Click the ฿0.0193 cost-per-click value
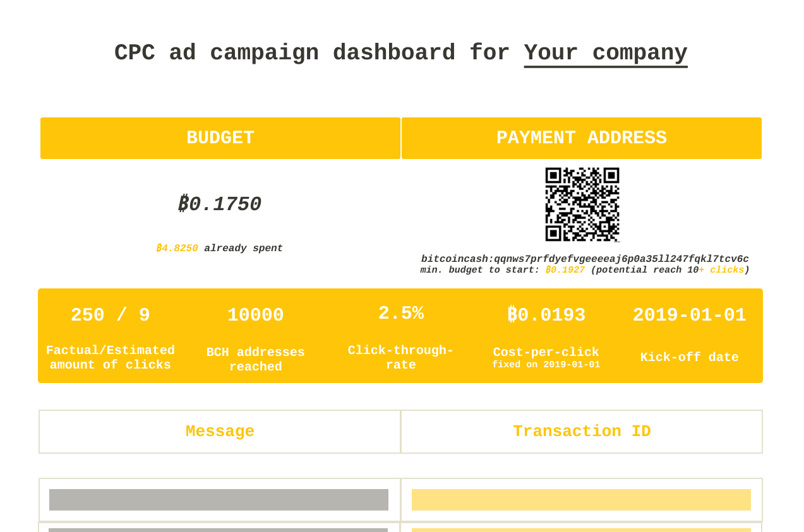Screen dimensions: 804x532 coord(546,314)
